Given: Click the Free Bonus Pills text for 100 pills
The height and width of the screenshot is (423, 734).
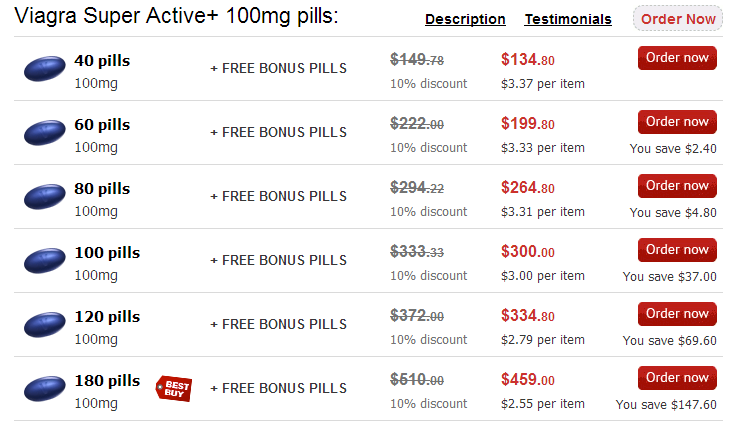Looking at the screenshot, I should pos(279,260).
